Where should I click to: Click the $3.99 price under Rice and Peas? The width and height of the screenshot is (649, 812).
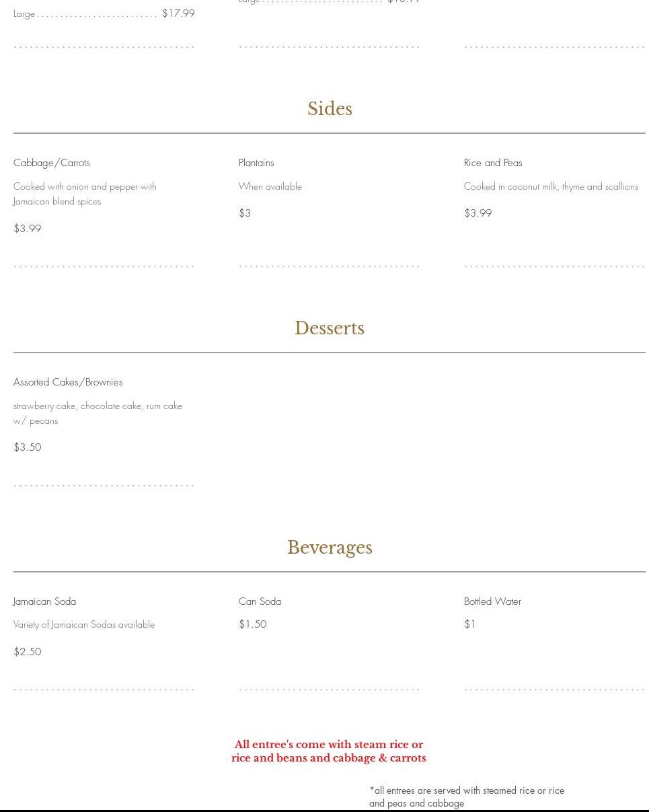[478, 213]
